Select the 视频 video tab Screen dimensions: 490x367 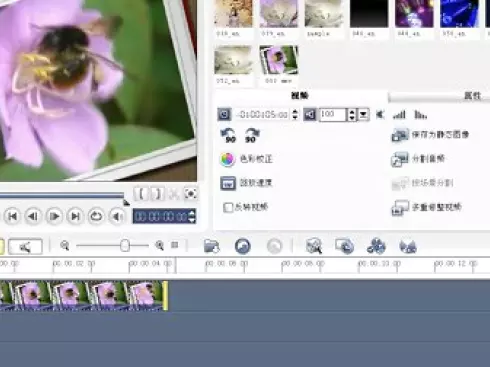coord(299,96)
